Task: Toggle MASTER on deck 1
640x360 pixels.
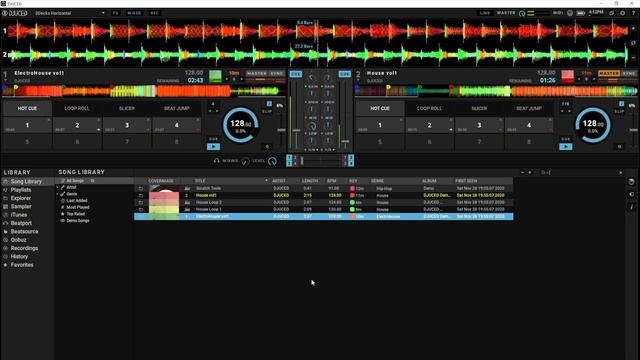Action: click(257, 73)
